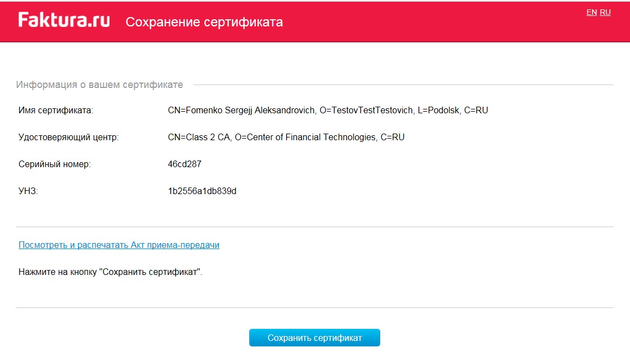630x364 pixels.
Task: Click the Нажмите на кнопку instruction text
Action: [111, 272]
